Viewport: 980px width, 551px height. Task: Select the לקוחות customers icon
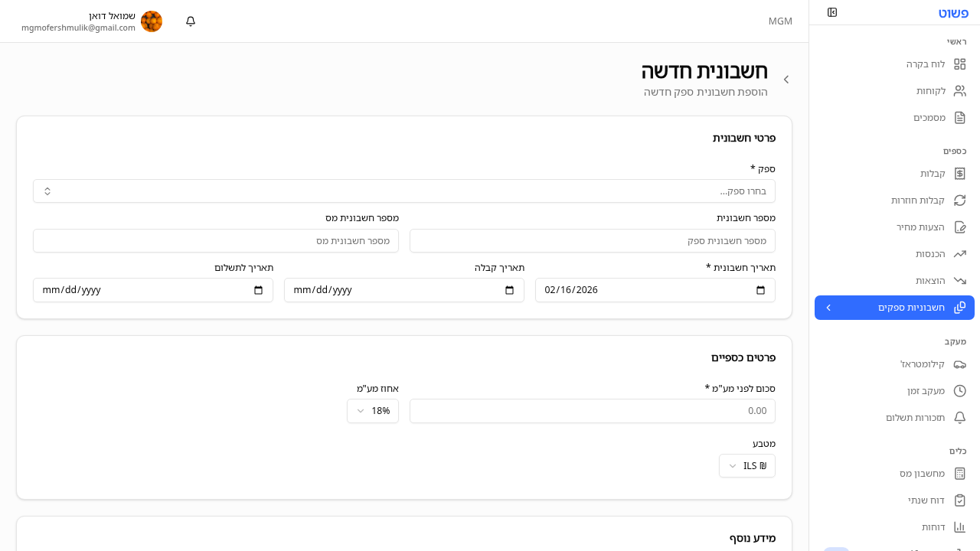pyautogui.click(x=960, y=90)
